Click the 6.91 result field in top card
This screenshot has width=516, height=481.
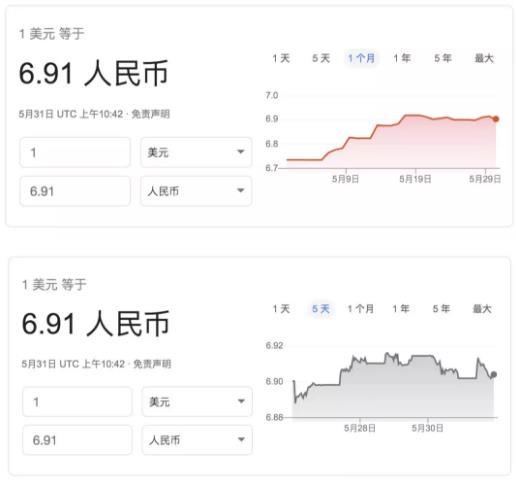point(75,191)
